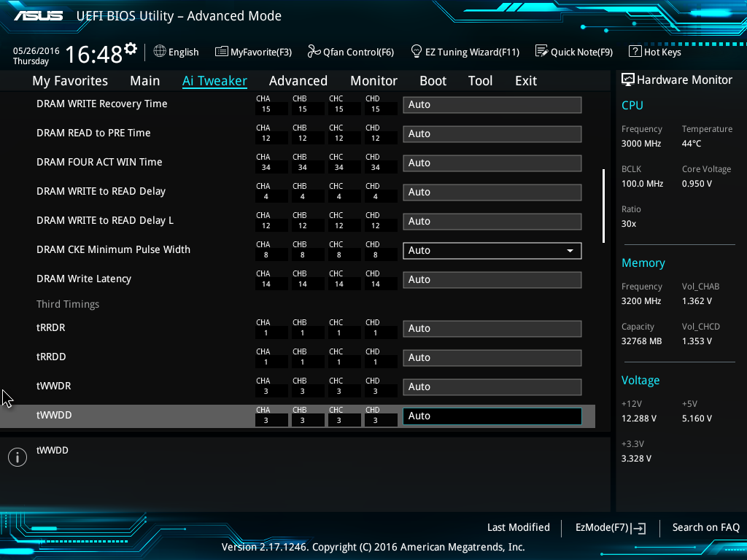Click the clock settings gear icon
Image resolution: width=747 pixels, height=560 pixels.
(131, 49)
